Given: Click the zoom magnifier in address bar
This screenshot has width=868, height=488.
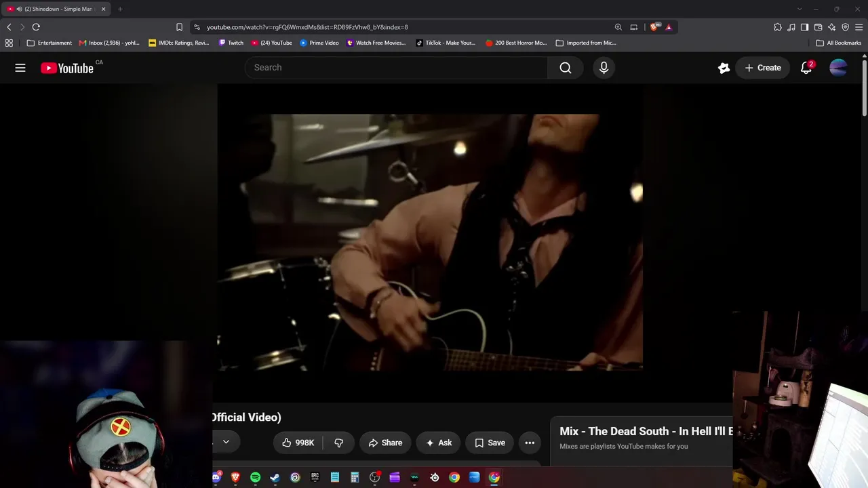Looking at the screenshot, I should point(618,27).
